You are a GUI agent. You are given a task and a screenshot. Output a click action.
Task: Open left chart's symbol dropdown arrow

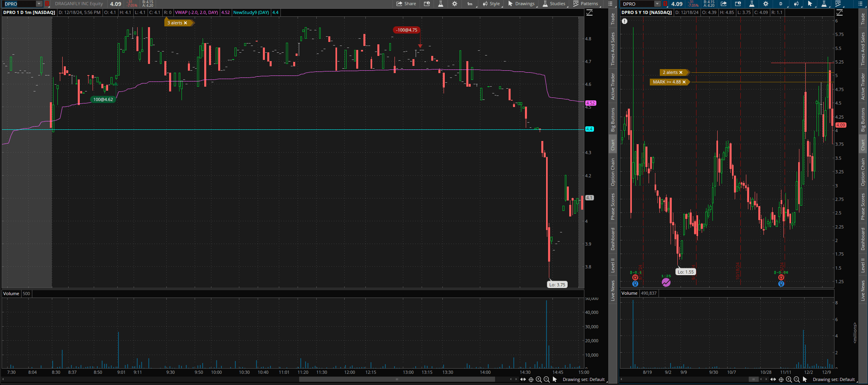[39, 4]
